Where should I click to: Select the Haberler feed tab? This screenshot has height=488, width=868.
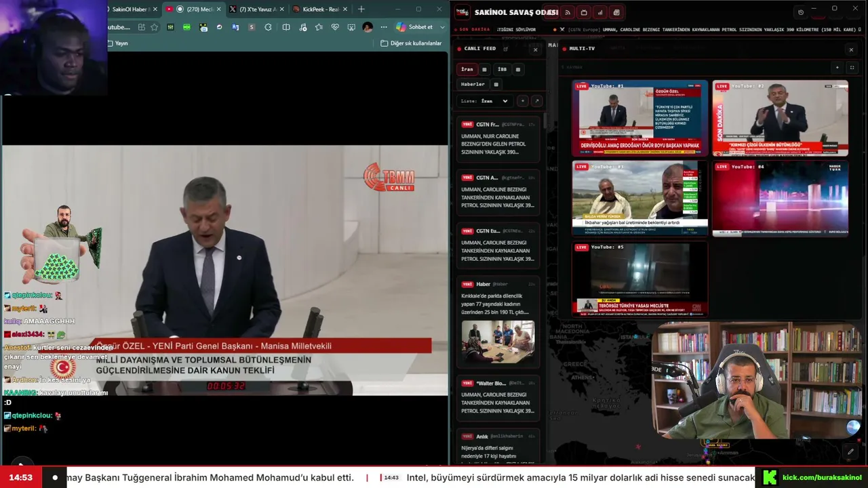click(x=473, y=84)
